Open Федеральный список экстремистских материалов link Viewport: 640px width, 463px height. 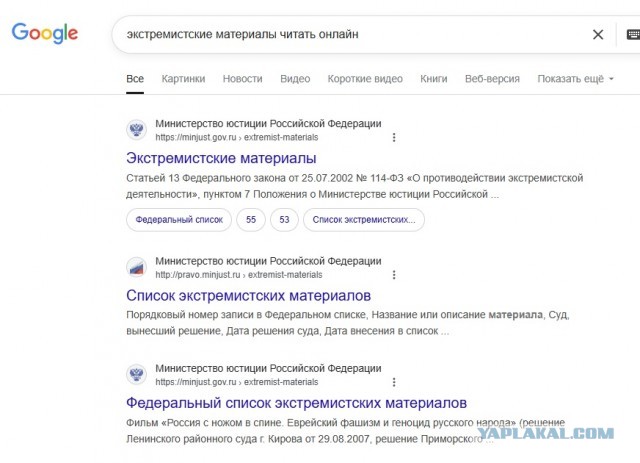point(296,403)
